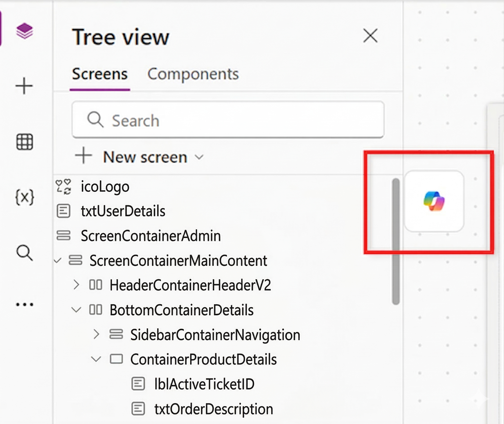The width and height of the screenshot is (504, 424).
Task: Click the label icon beside lblActiveTicketID
Action: point(138,383)
